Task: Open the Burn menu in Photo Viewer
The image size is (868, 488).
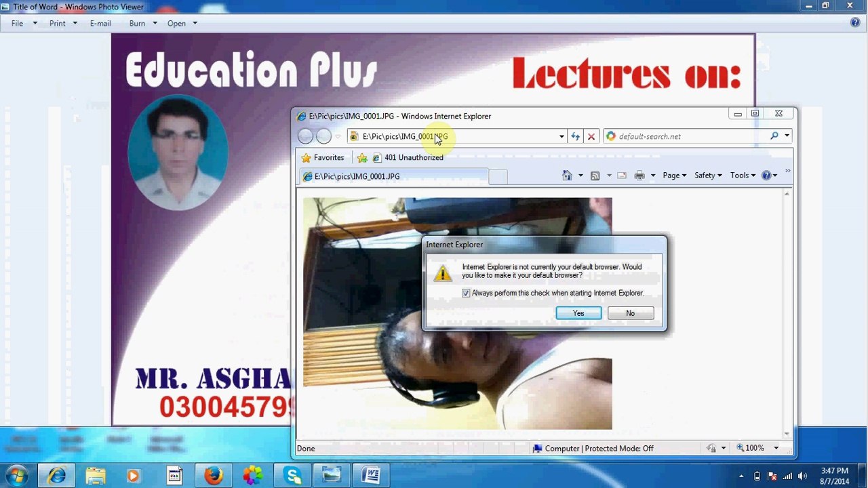Action: 143,23
